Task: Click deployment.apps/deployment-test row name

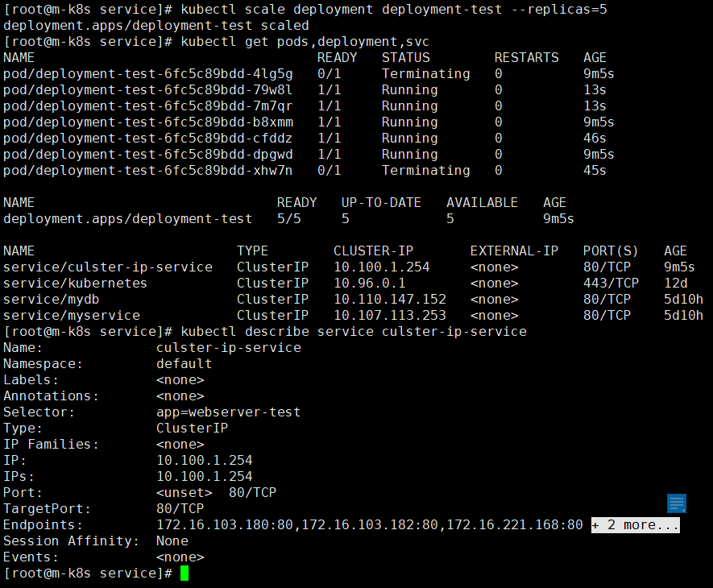Action: (x=128, y=219)
